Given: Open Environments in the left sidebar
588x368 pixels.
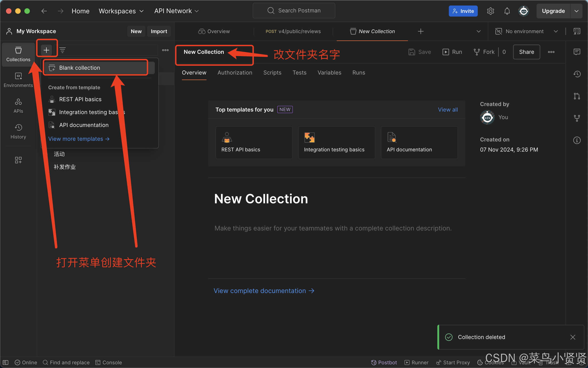Looking at the screenshot, I should click(18, 80).
